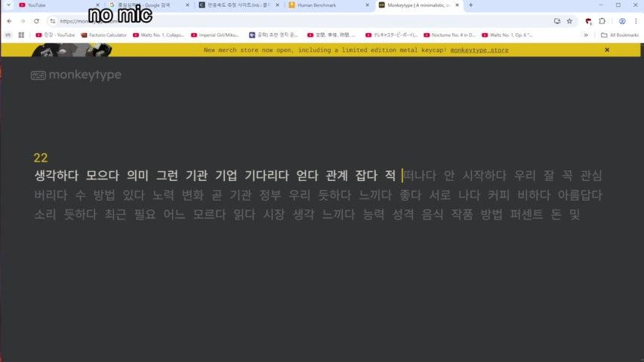This screenshot has height=362, width=644.
Task: Open the Chrome three-dot menu
Action: [x=635, y=21]
